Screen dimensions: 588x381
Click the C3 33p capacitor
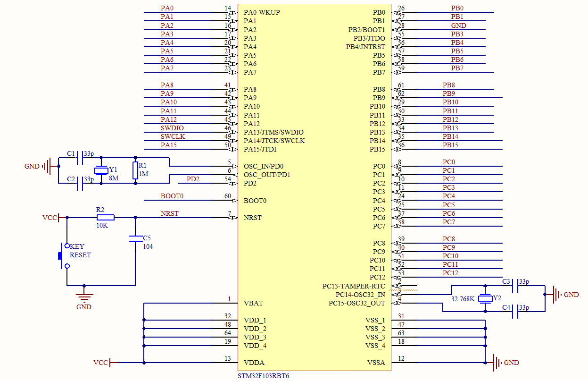[x=515, y=286]
